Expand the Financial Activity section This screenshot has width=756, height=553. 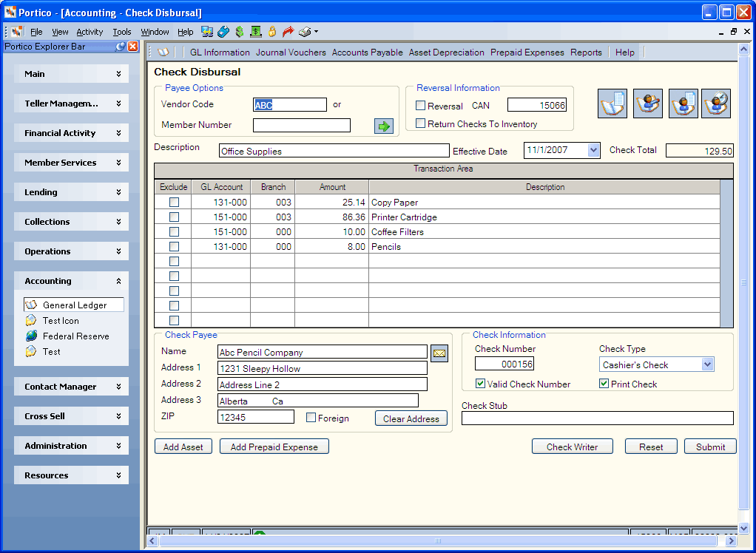coord(71,133)
